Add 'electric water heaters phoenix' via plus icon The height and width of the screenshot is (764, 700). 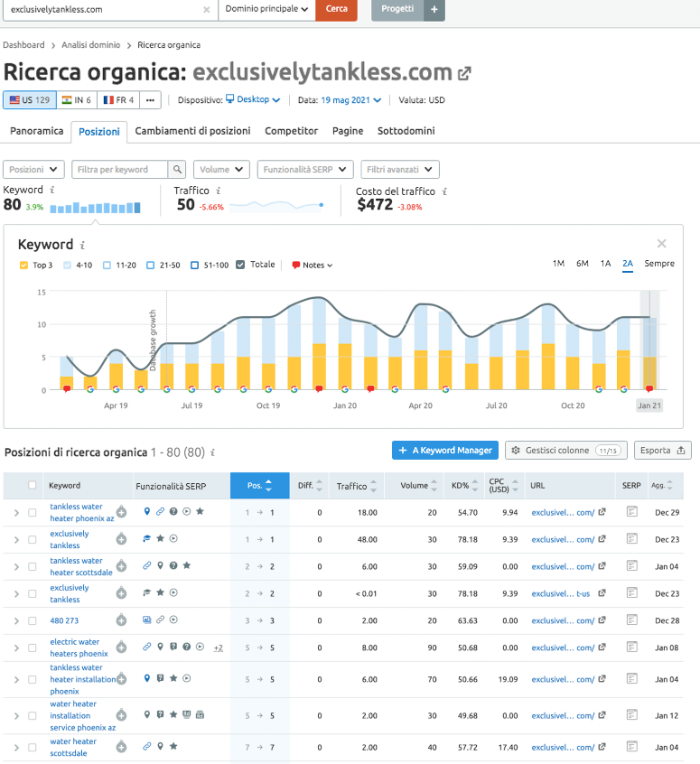(121, 648)
